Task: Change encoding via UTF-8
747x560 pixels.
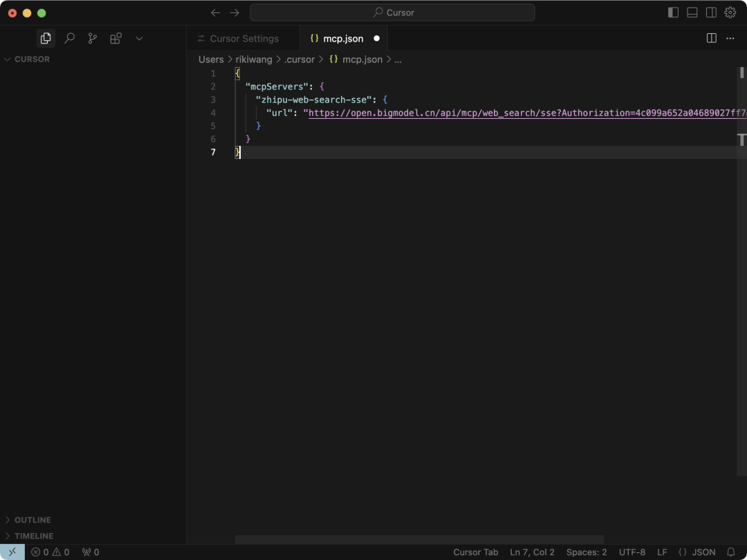Action: 632,552
